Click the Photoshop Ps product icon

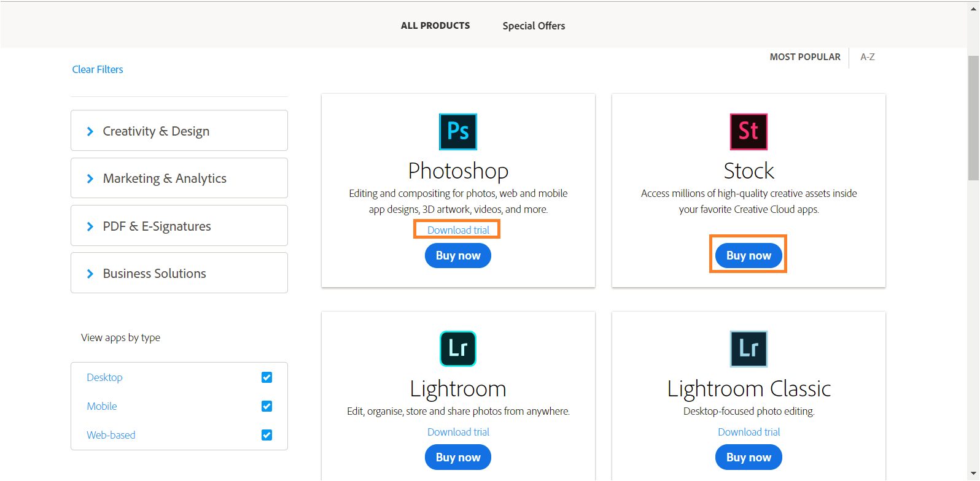point(458,132)
